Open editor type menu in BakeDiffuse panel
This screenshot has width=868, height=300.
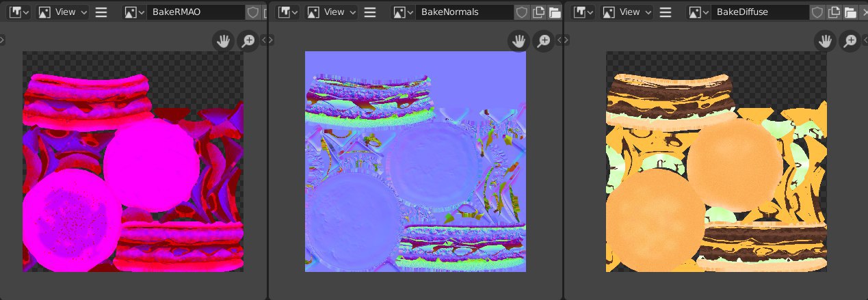[x=583, y=12]
